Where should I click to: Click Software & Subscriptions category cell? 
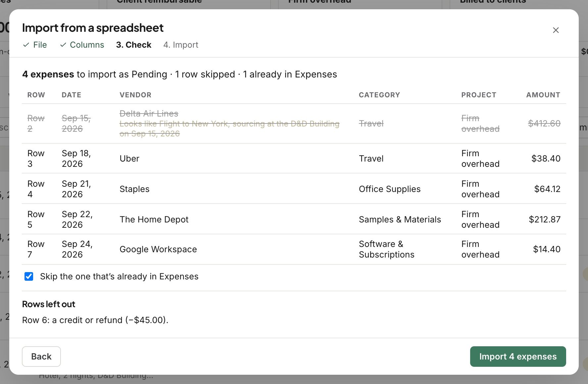pyautogui.click(x=387, y=249)
